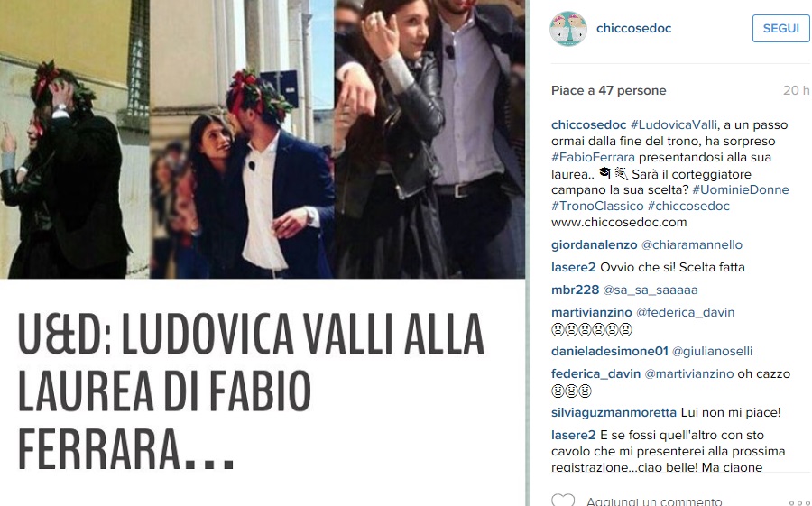Open the mbr228 commenter profile
812x506 pixels.
click(x=575, y=290)
